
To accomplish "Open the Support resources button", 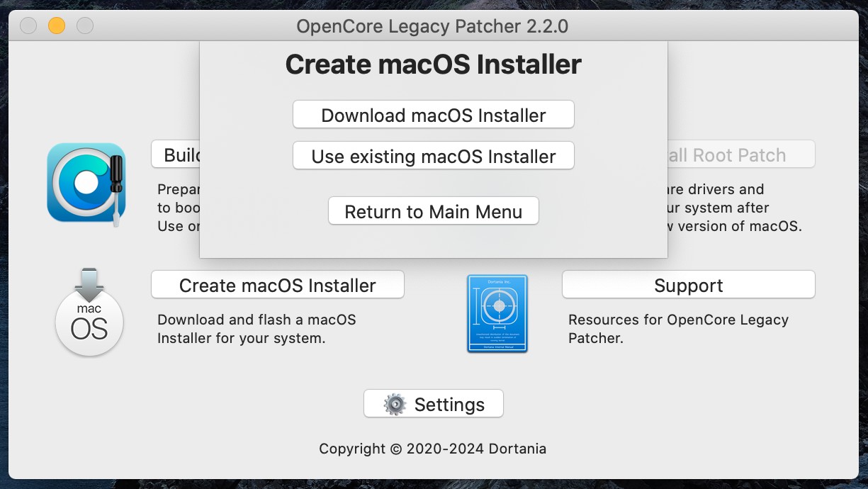I will (689, 285).
